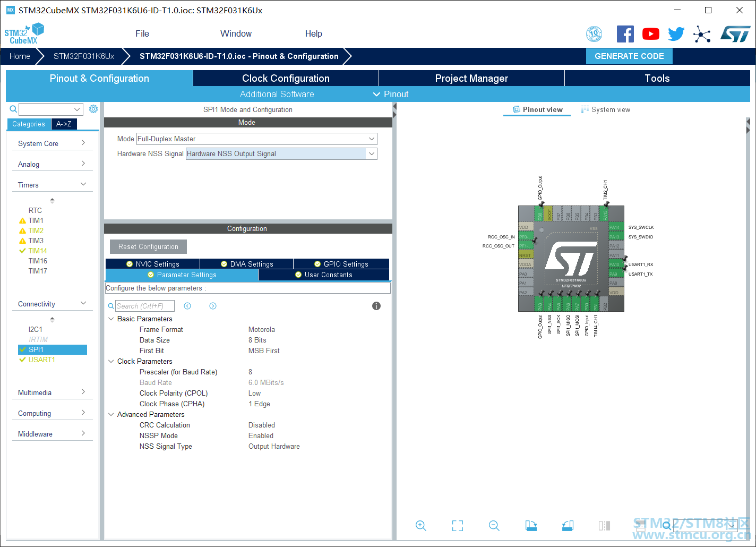Screen dimensions: 756x547
Task: Select the PA10 pin on the chip
Action: click(616, 264)
